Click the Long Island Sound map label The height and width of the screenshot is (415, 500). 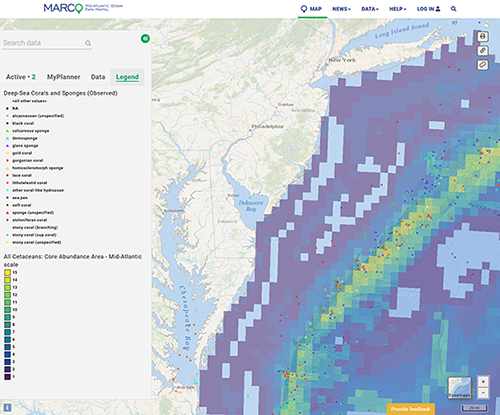[x=402, y=30]
